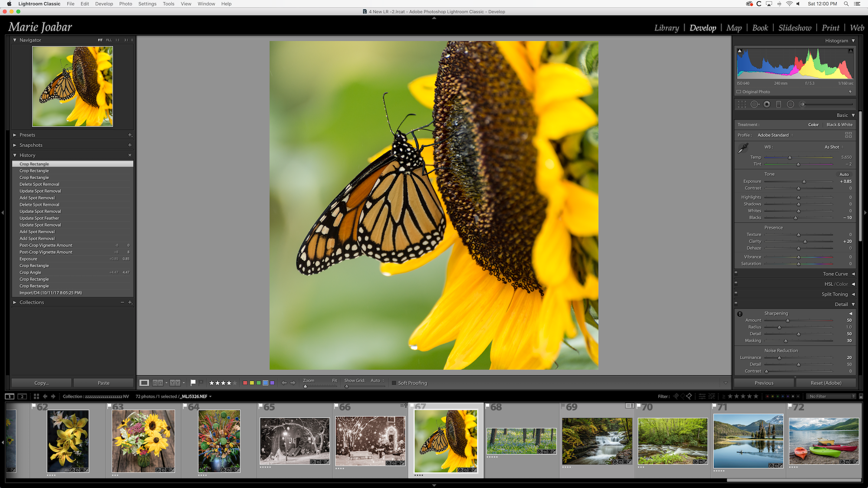
Task: Set the flagged status flag icon
Action: point(193,383)
